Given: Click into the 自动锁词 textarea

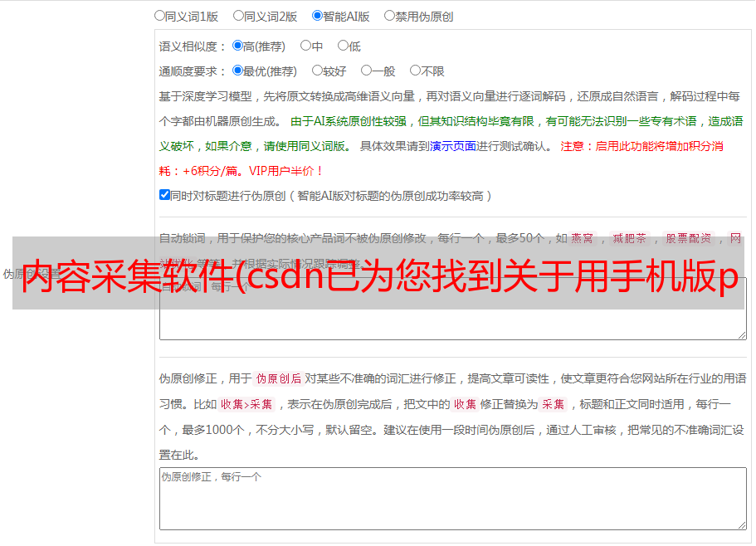Looking at the screenshot, I should pos(453,309).
